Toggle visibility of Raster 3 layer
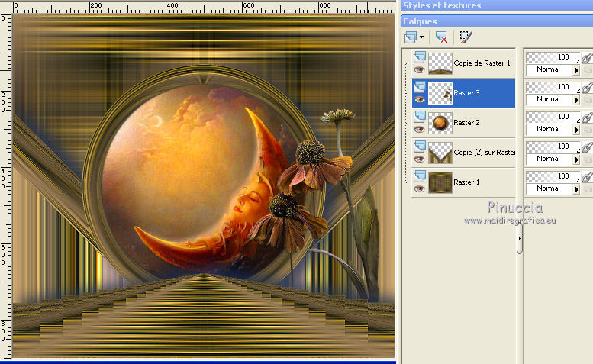This screenshot has width=593, height=364. tap(419, 99)
